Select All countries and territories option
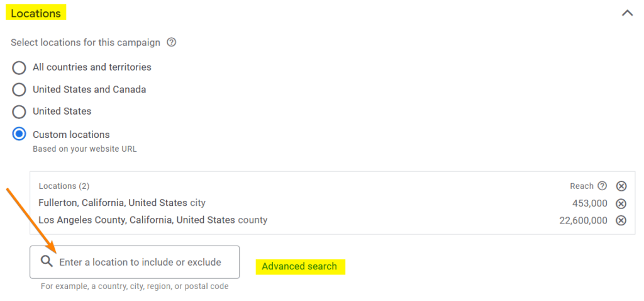644x301 pixels. click(19, 67)
